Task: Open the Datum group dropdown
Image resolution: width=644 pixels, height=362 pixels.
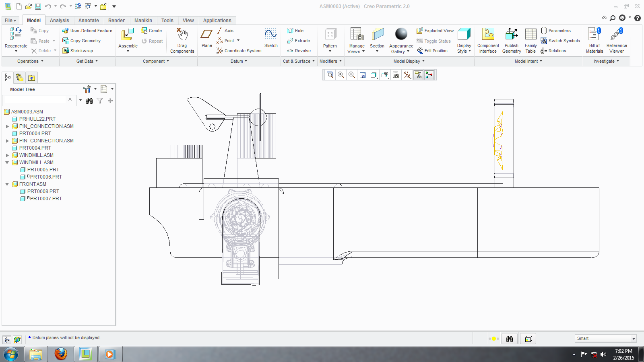Action: (239, 61)
